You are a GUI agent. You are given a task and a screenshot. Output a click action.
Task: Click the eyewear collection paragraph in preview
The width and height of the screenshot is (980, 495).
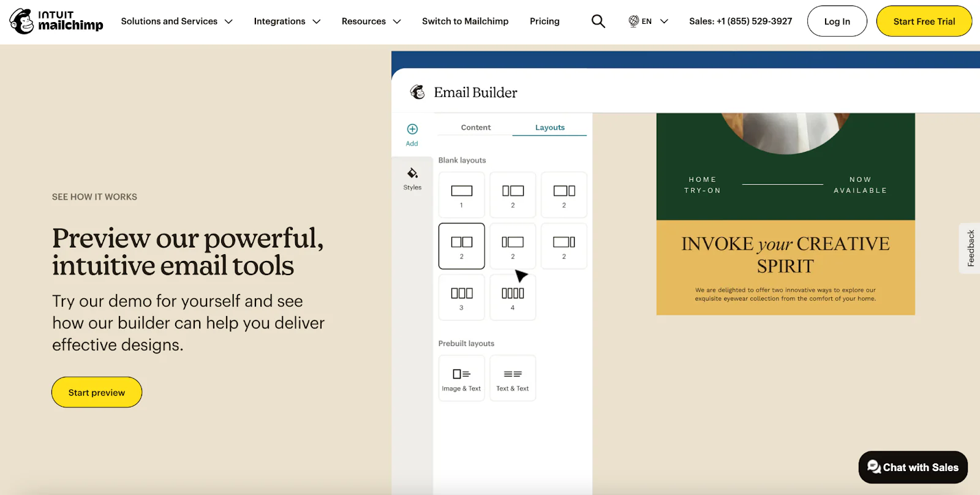[786, 295]
